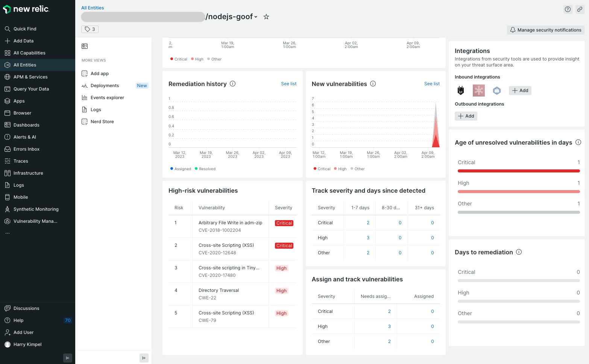The width and height of the screenshot is (589, 364).
Task: Expand the More Views section options
Action: click(x=94, y=60)
